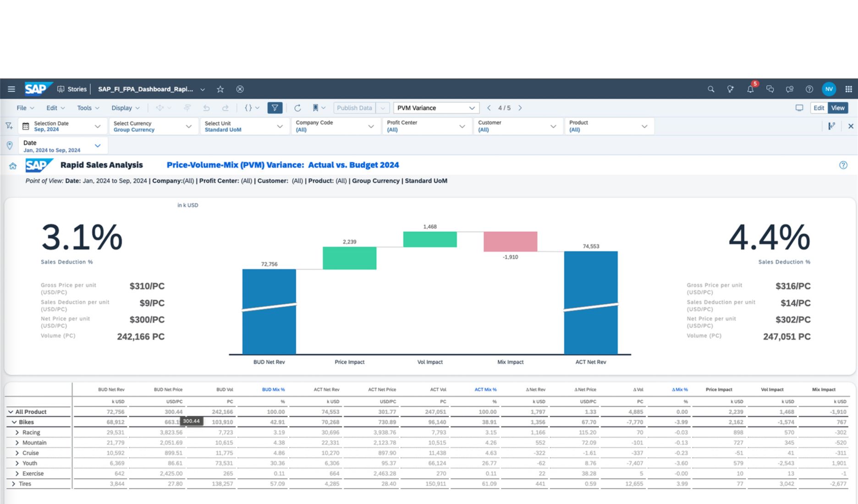Click the undo arrow icon
The image size is (858, 504).
206,108
